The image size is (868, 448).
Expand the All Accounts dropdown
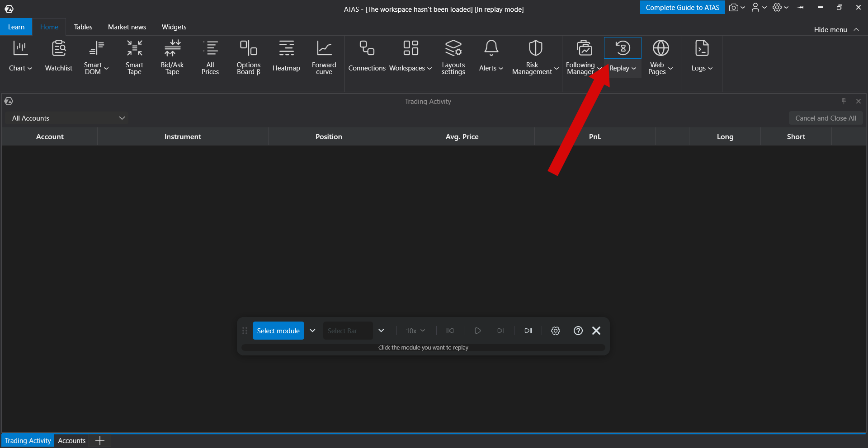(x=69, y=118)
